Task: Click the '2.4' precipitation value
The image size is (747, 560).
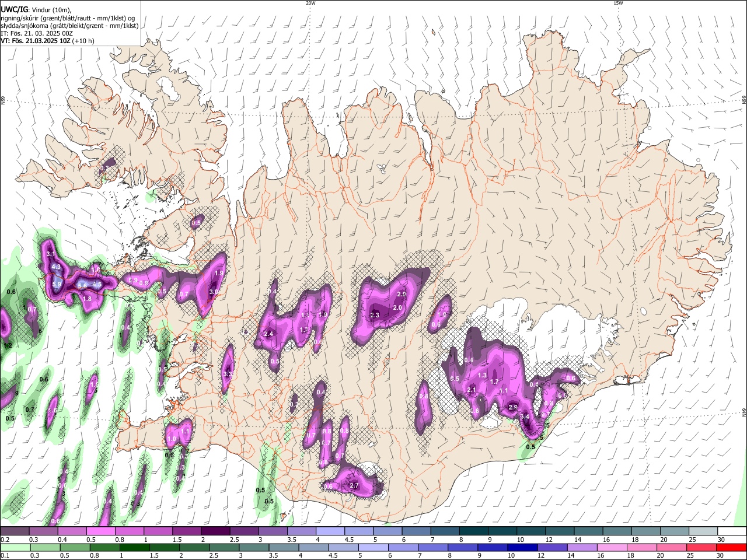Action: [x=269, y=334]
